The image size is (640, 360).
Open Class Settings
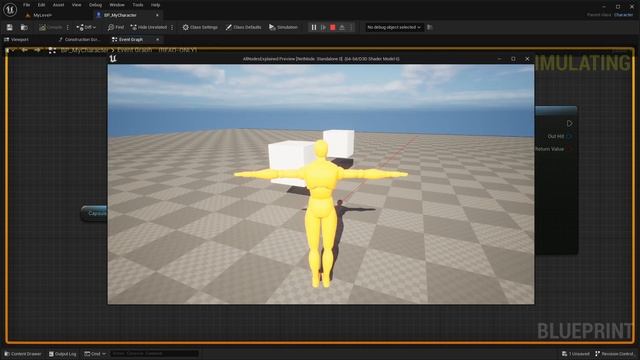[x=200, y=27]
